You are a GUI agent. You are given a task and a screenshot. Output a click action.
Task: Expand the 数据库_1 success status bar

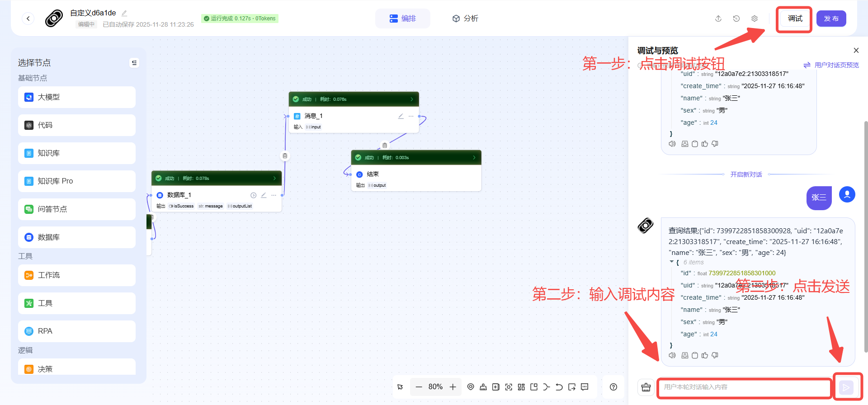coord(274,178)
